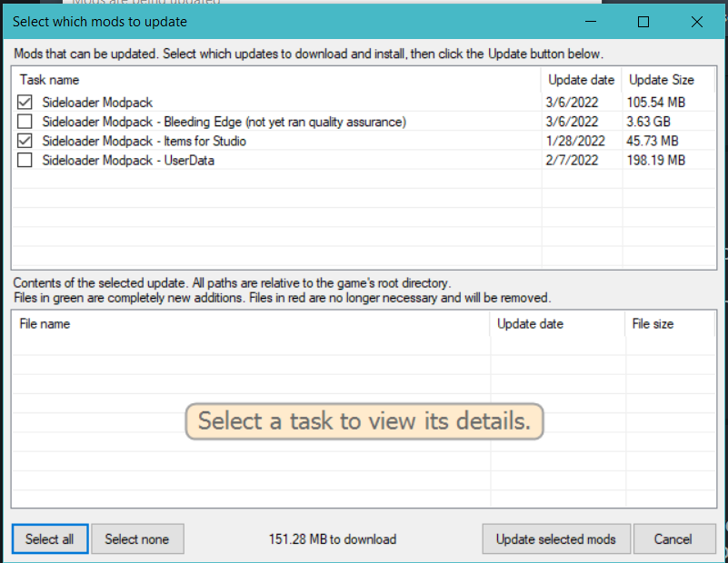The height and width of the screenshot is (563, 728).
Task: Click the 198.19 MB size cell
Action: coord(656,161)
